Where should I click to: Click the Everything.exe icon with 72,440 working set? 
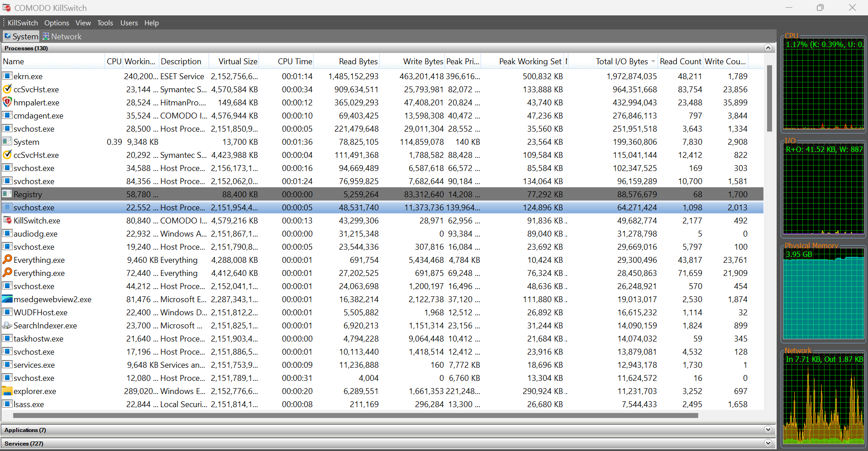tap(7, 273)
